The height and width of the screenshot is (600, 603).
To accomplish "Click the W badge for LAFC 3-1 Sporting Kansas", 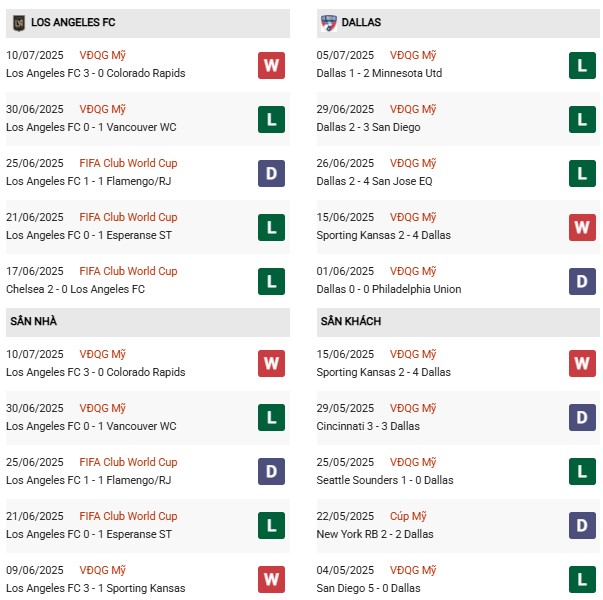I will (x=271, y=580).
